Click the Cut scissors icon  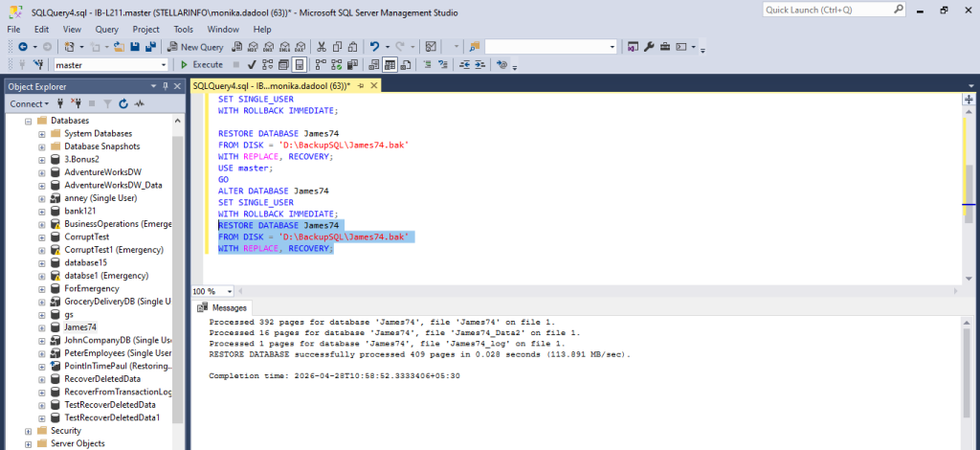point(322,47)
